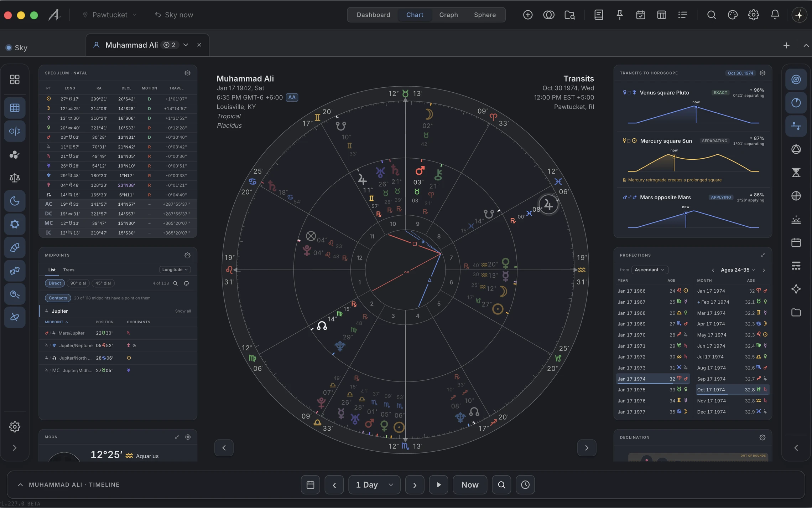Select the hourglass icon in right sidebar
The image size is (812, 508).
click(x=796, y=173)
